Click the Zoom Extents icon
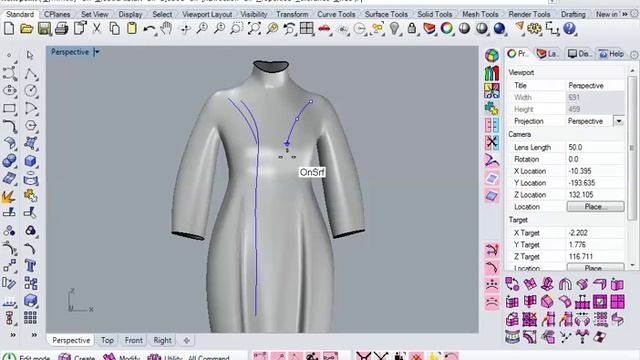The image size is (640, 360). (254, 29)
